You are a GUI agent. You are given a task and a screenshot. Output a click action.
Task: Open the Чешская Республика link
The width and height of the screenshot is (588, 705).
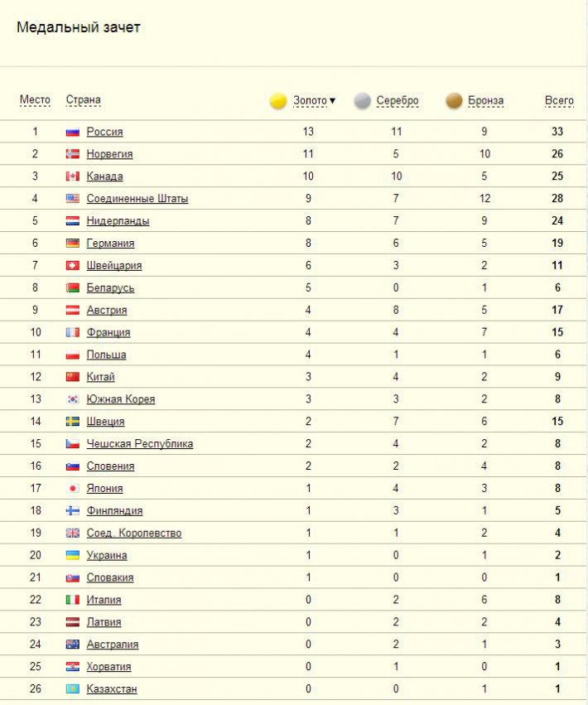(139, 444)
